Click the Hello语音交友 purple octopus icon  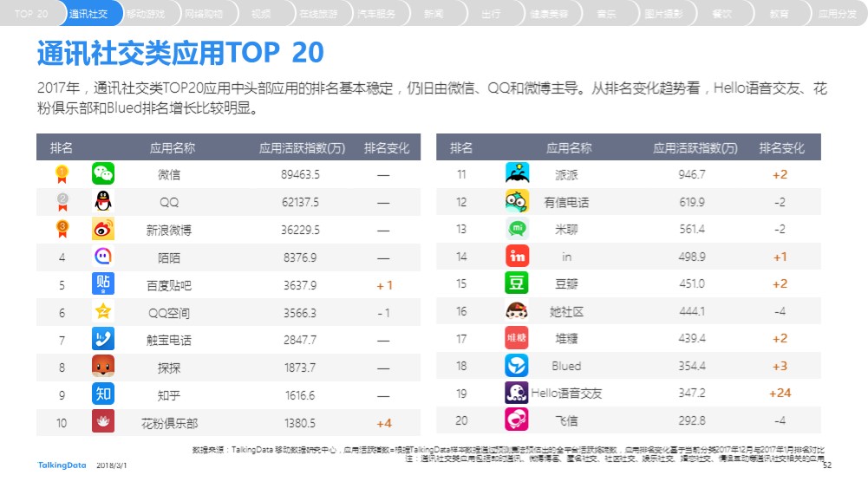(x=517, y=393)
